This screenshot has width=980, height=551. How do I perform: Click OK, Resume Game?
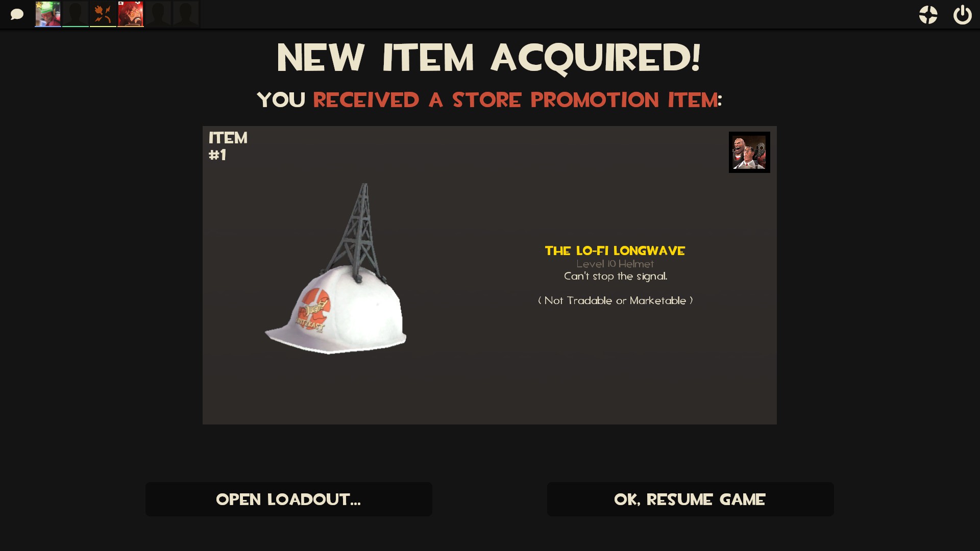(x=690, y=499)
